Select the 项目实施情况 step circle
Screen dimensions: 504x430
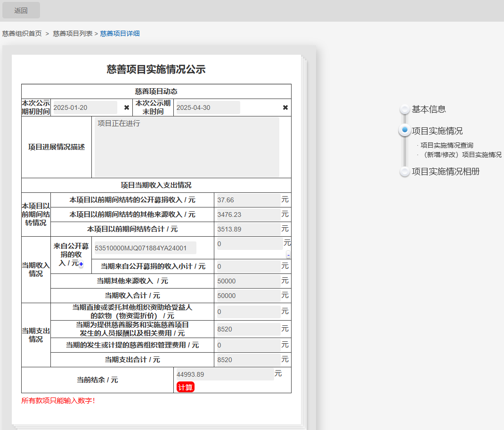(x=405, y=130)
